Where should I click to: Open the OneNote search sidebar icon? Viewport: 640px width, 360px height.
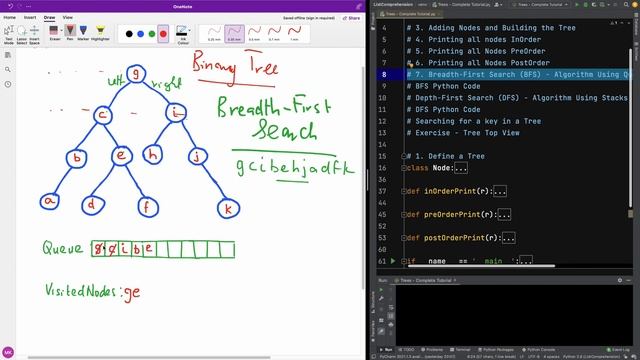point(8,69)
